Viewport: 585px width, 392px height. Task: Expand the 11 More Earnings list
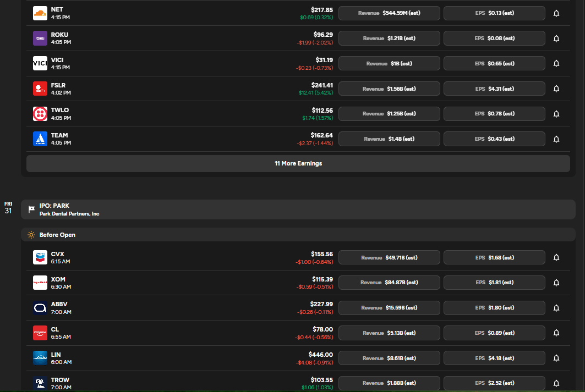(x=298, y=164)
